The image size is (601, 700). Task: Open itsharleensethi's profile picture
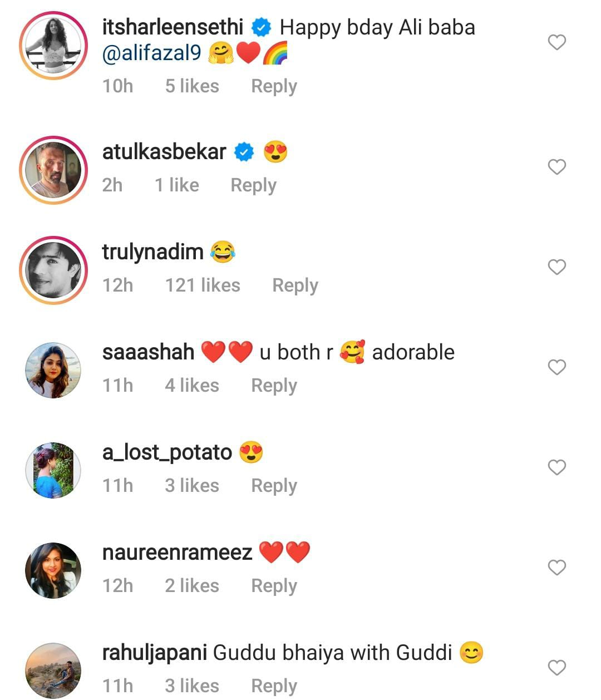coord(53,46)
